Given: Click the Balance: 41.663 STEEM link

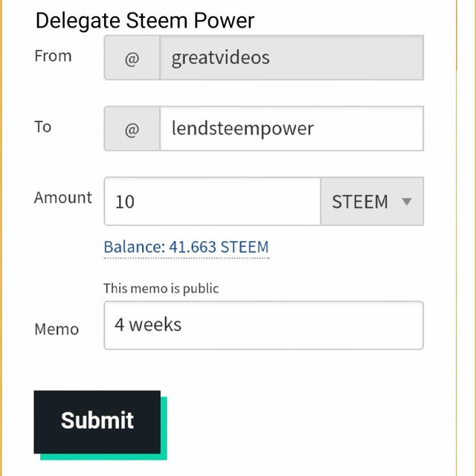Looking at the screenshot, I should pyautogui.click(x=186, y=247).
